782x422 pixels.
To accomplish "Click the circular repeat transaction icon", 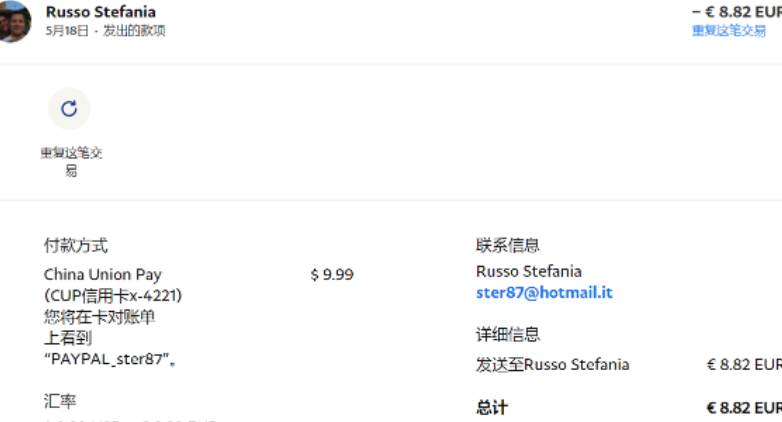I will coord(69,108).
